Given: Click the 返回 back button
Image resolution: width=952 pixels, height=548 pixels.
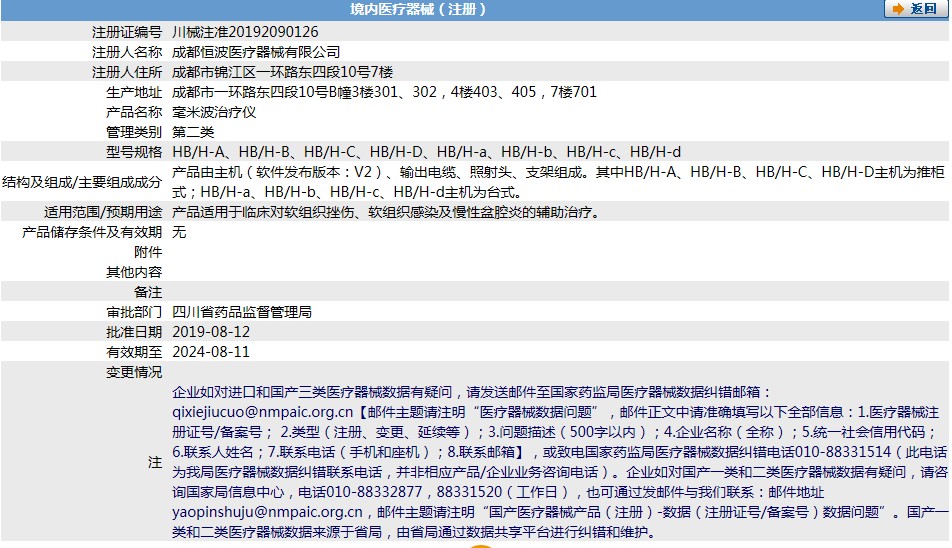Looking at the screenshot, I should point(916,9).
